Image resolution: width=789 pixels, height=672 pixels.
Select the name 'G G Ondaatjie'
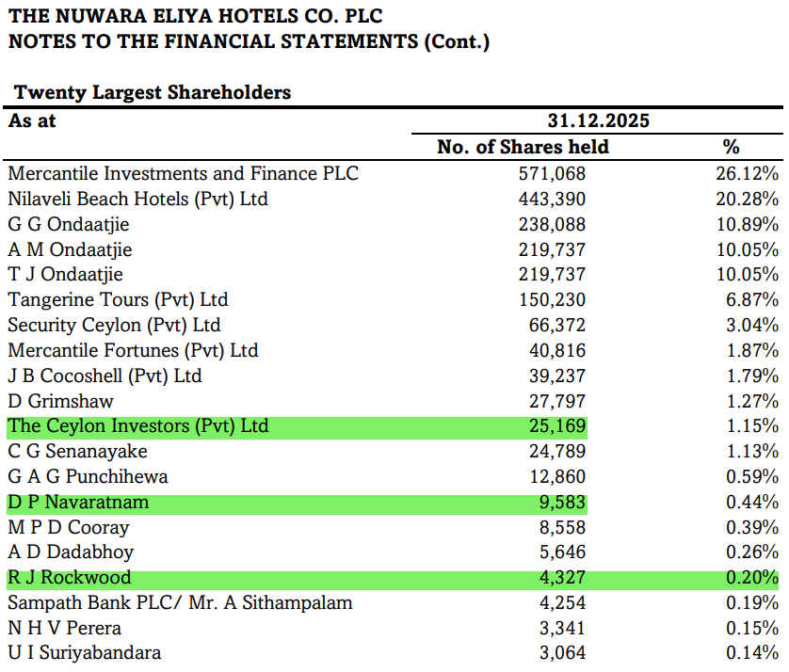click(x=69, y=224)
